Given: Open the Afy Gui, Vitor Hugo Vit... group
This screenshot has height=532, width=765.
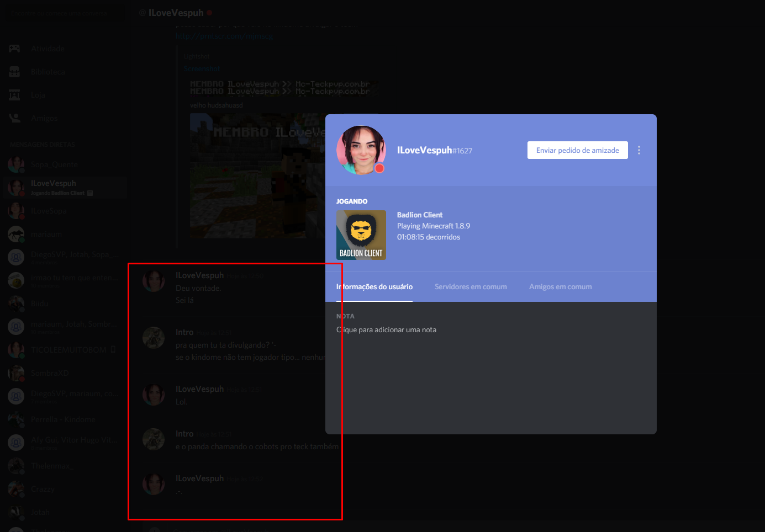Looking at the screenshot, I should pos(65,443).
